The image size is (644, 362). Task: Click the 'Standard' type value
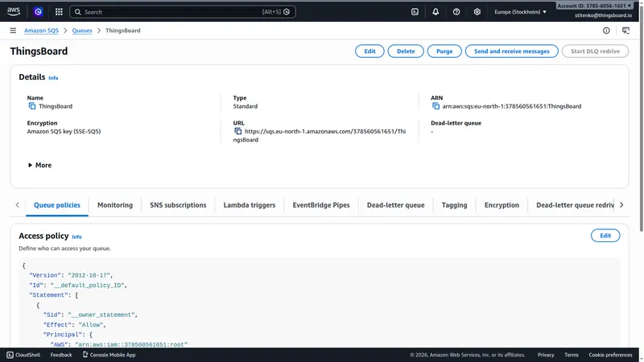(x=246, y=106)
